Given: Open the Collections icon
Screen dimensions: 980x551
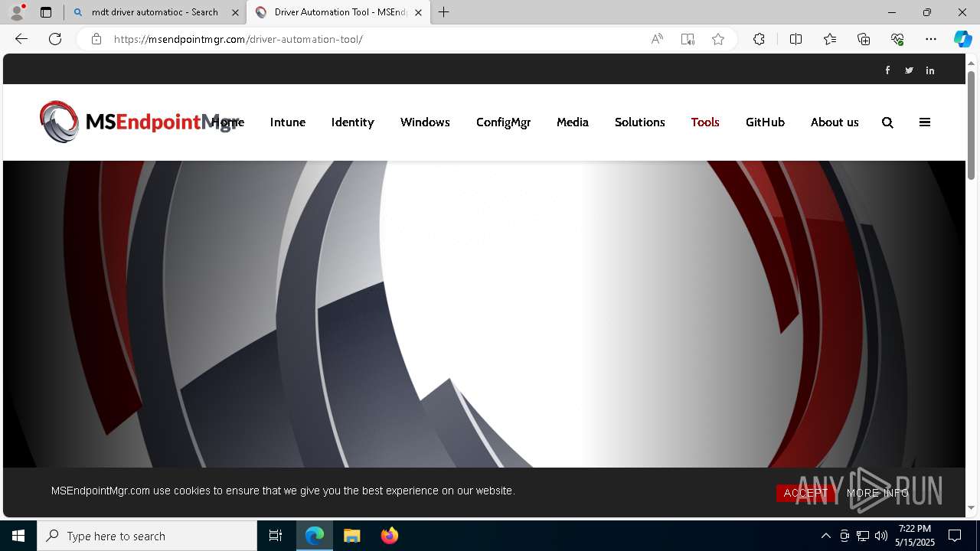Looking at the screenshot, I should pos(864,39).
